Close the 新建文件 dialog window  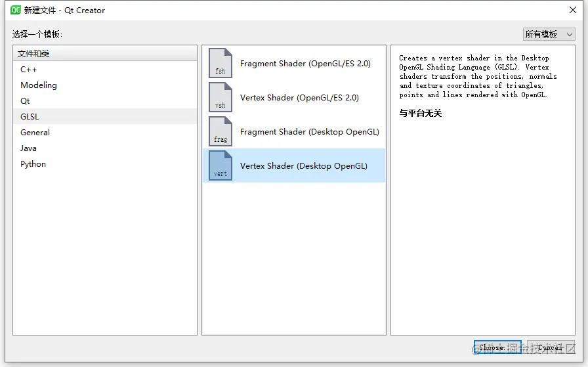pyautogui.click(x=573, y=10)
